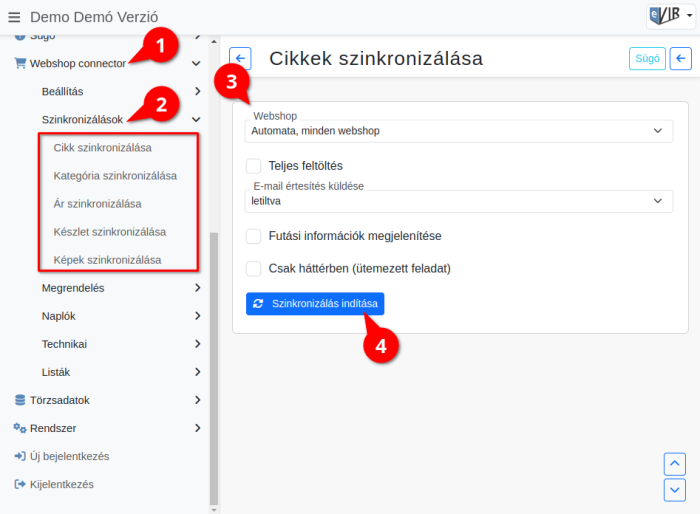The height and width of the screenshot is (514, 700).
Task: Click the back arrow left of page title
Action: [x=240, y=59]
